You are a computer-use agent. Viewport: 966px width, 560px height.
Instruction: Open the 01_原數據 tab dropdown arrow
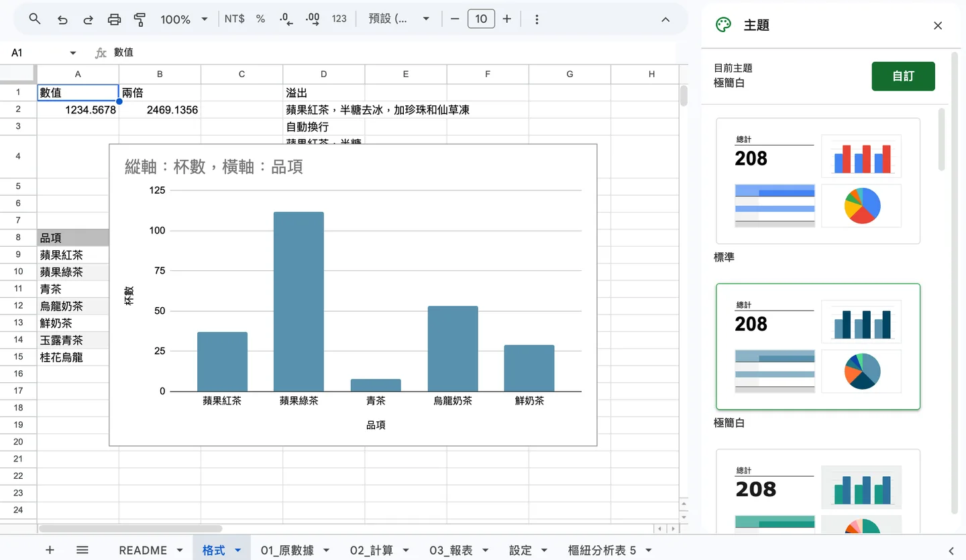tap(326, 551)
